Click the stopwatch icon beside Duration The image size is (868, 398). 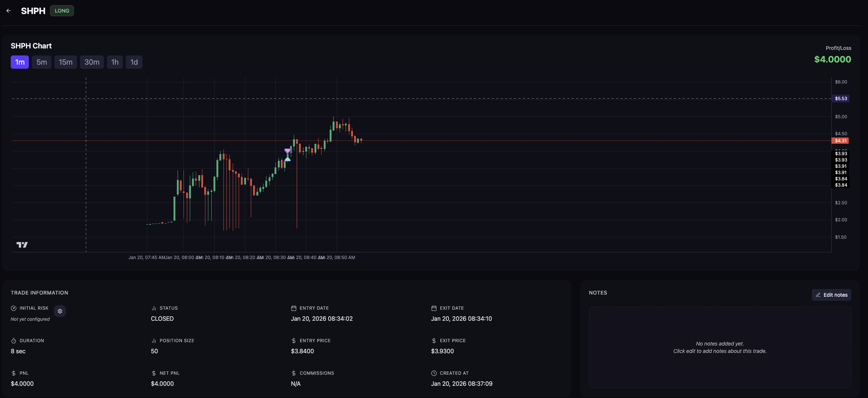[x=14, y=341]
